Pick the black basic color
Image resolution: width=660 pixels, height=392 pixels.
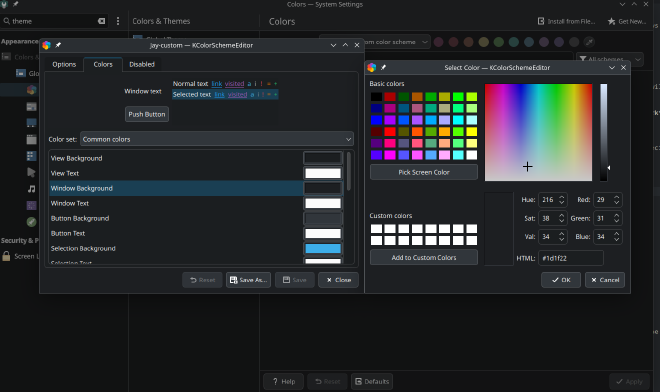click(x=376, y=97)
